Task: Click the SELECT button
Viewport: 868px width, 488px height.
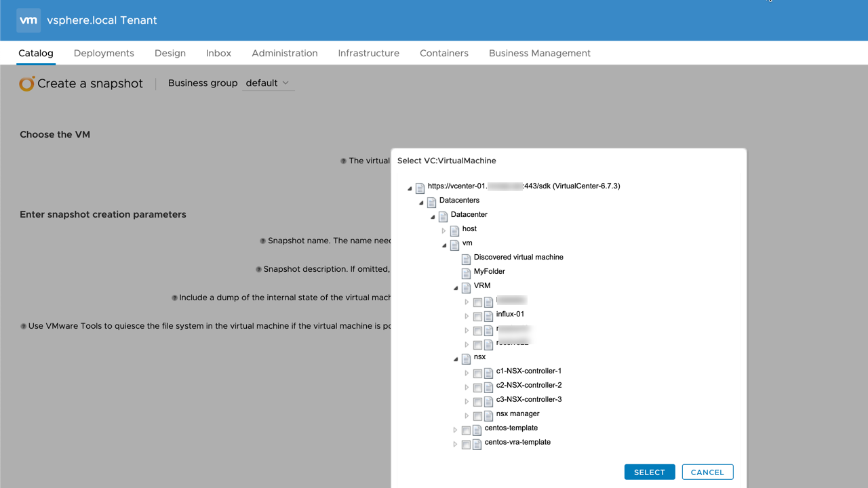Action: click(650, 472)
